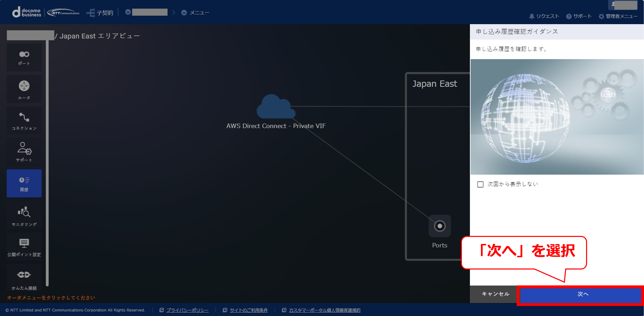Screen dimensions: 644x316
Task: Open the サポート sidebar menu
Action: (24, 152)
